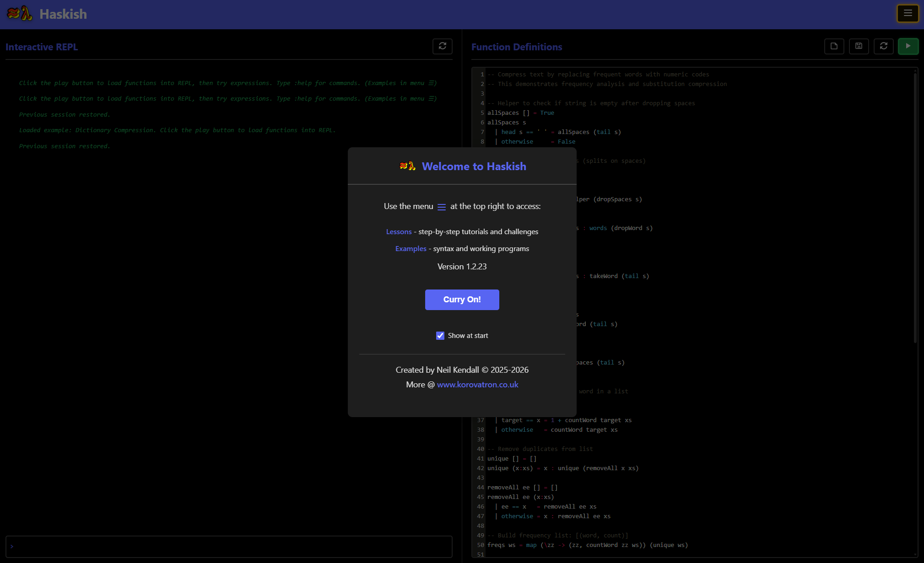Viewport: 924px width, 563px height.
Task: Click the menu icon shown in dialog instructions
Action: (x=442, y=207)
